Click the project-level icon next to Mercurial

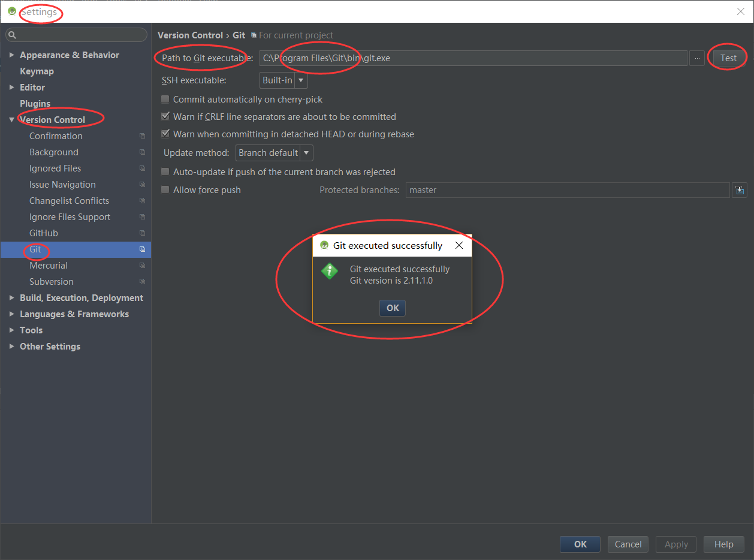click(x=142, y=266)
